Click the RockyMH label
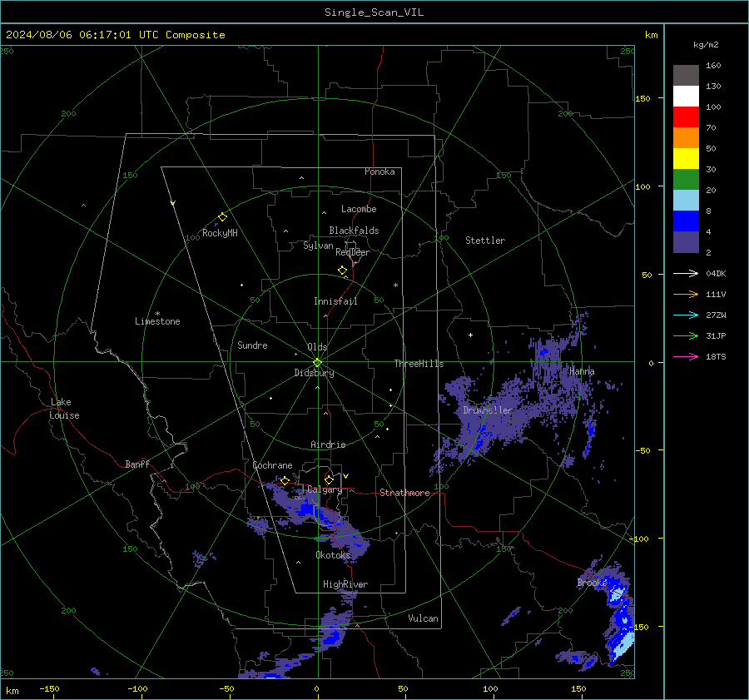Image resolution: width=749 pixels, height=700 pixels. pyautogui.click(x=220, y=233)
